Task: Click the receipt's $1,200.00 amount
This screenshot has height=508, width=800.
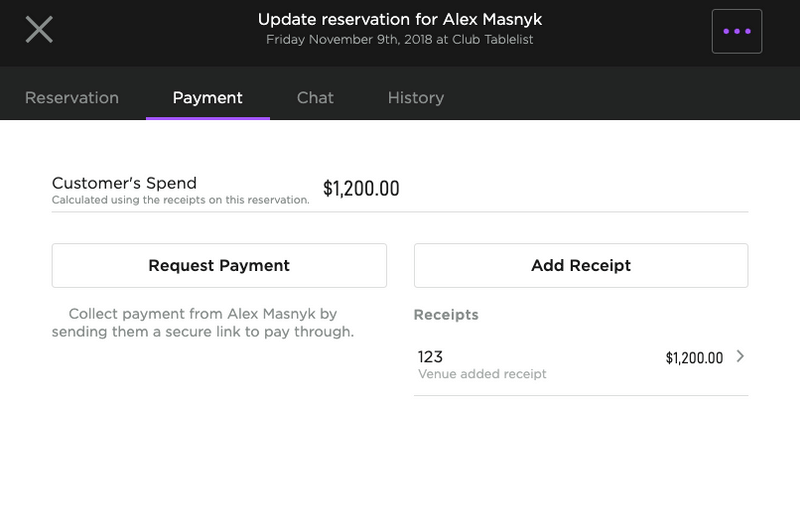Action: coord(694,358)
